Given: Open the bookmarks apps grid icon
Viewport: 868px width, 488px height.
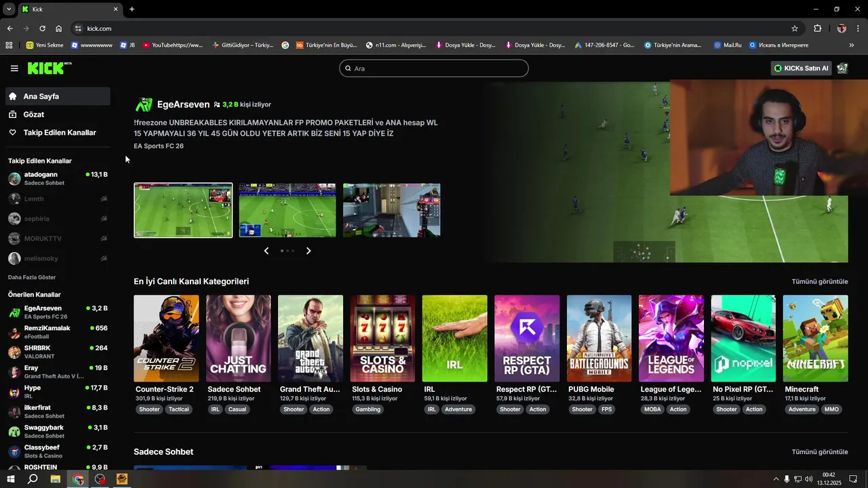Looking at the screenshot, I should [x=9, y=45].
